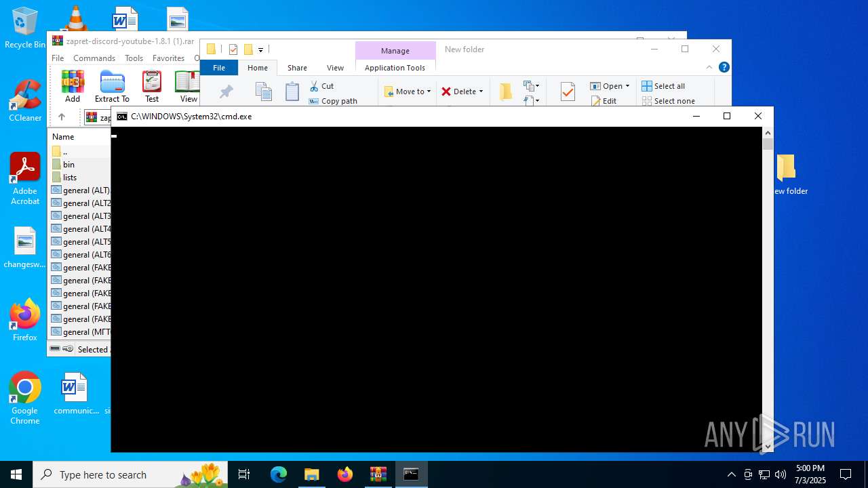
Task: Click the Properties checkmark icon in ribbon
Action: click(568, 91)
